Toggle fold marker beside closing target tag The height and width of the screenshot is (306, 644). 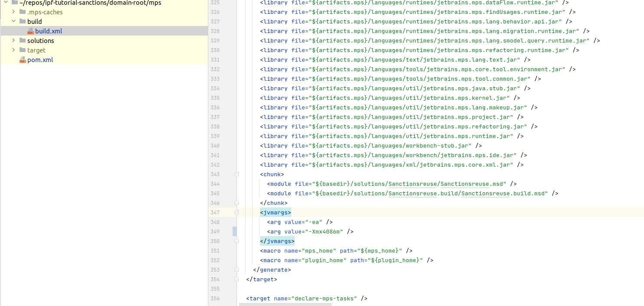pyautogui.click(x=237, y=279)
